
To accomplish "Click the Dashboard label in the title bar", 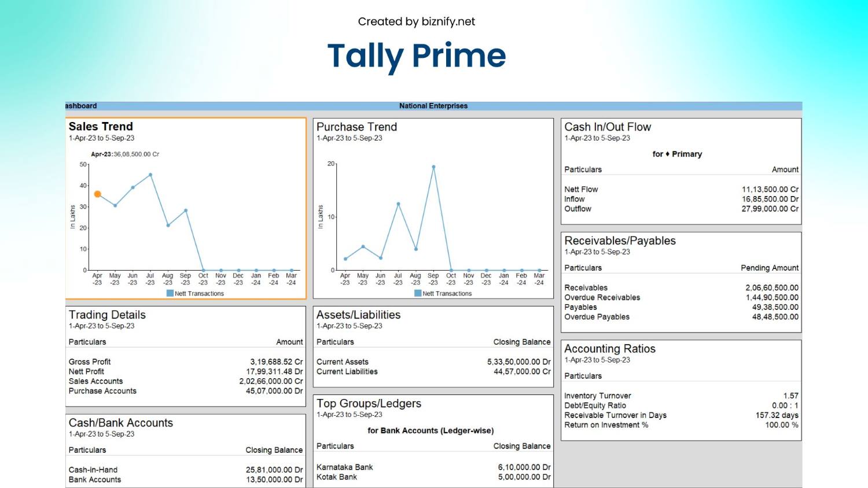I will [81, 106].
